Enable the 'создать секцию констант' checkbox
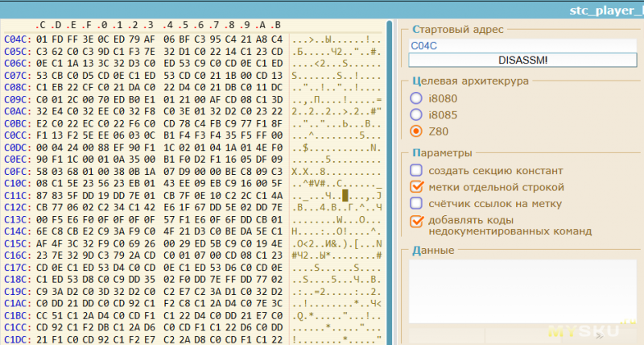 [x=416, y=170]
